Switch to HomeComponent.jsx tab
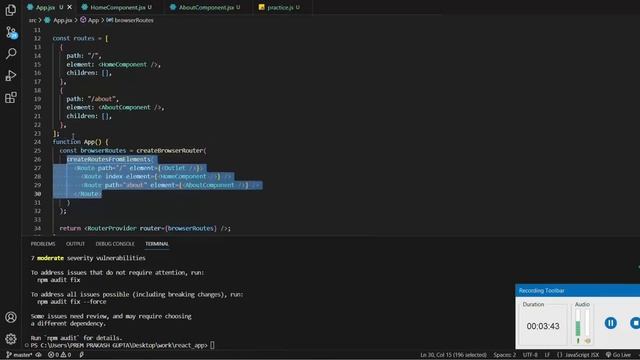 coord(118,7)
